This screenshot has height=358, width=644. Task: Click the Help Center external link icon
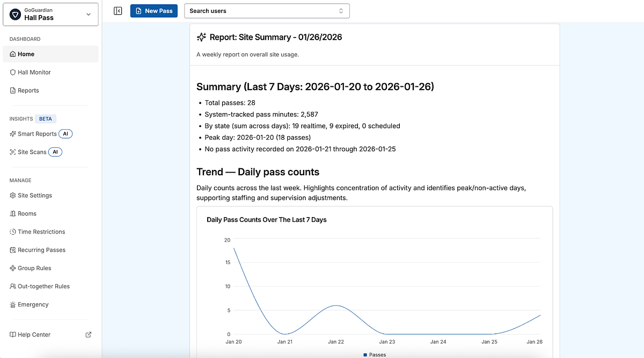pyautogui.click(x=89, y=335)
